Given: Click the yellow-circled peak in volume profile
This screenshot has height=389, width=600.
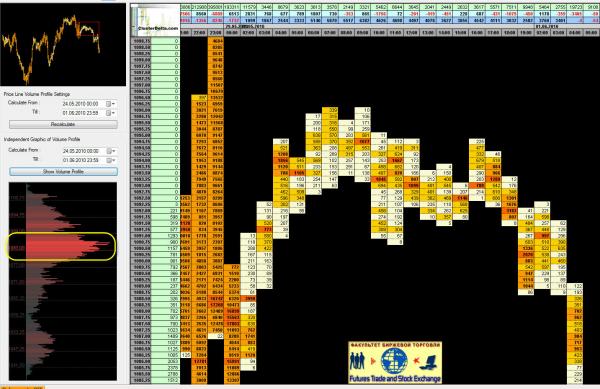Looking at the screenshot, I should pyautogui.click(x=61, y=246).
